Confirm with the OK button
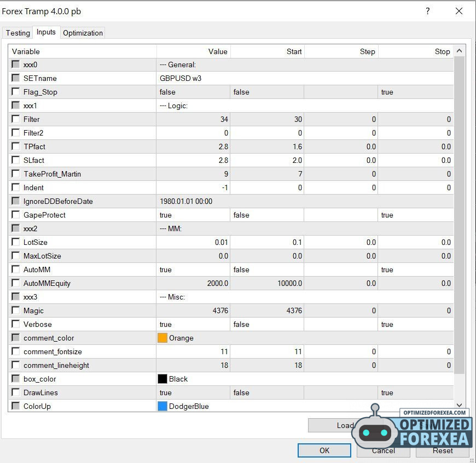 (324, 450)
